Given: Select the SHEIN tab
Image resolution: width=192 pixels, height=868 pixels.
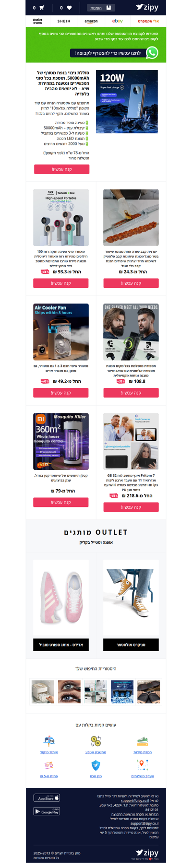Looking at the screenshot, I should (x=64, y=21).
